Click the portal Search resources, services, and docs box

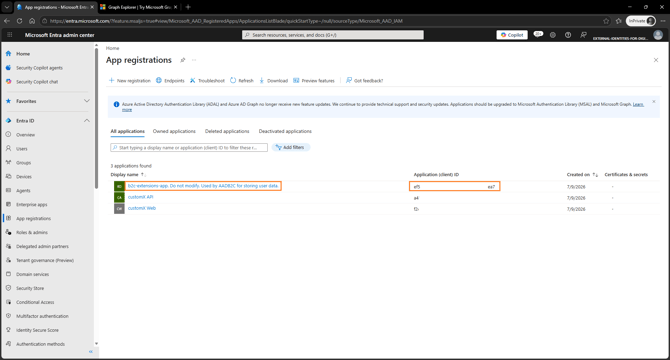tap(333, 35)
